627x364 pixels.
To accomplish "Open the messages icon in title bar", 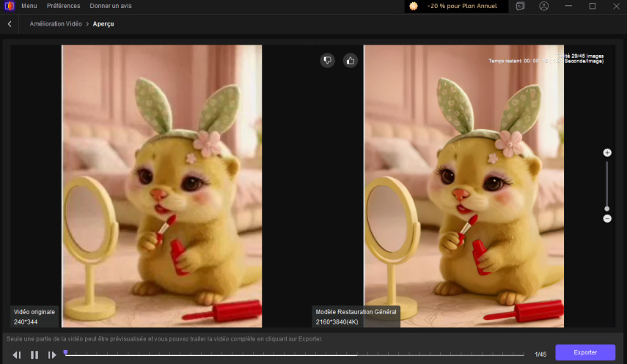I will pos(520,6).
